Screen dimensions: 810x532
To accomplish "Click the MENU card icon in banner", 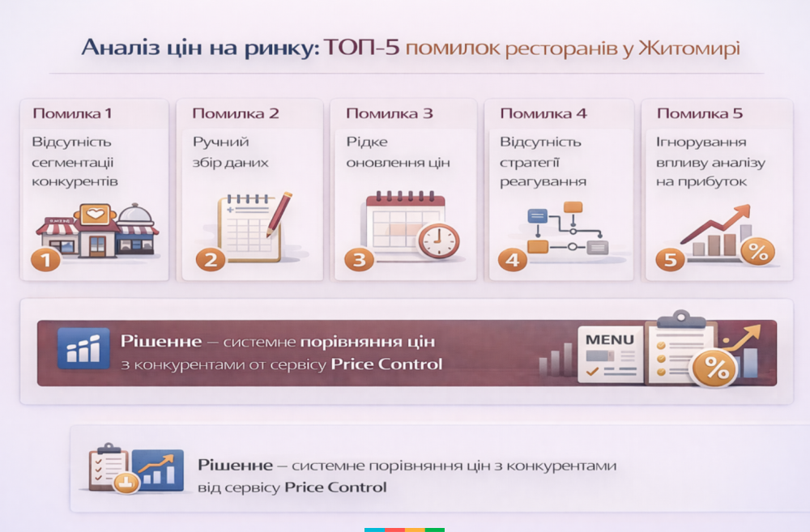I will 609,353.
